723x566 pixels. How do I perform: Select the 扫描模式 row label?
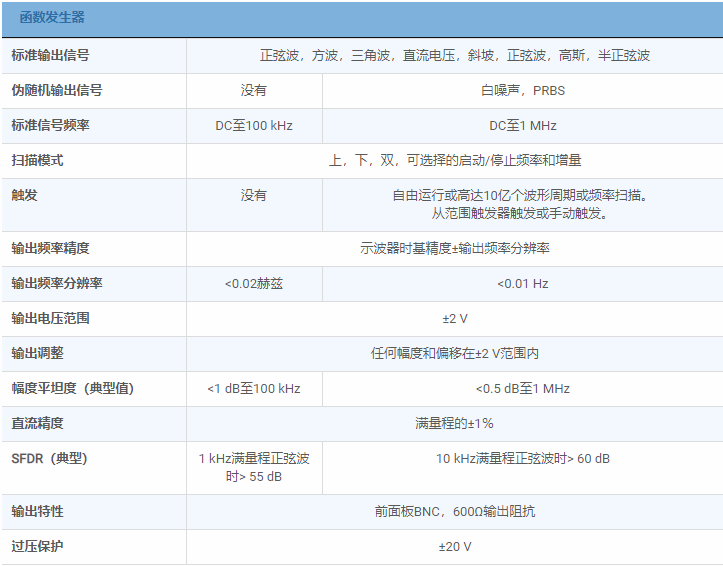click(37, 160)
